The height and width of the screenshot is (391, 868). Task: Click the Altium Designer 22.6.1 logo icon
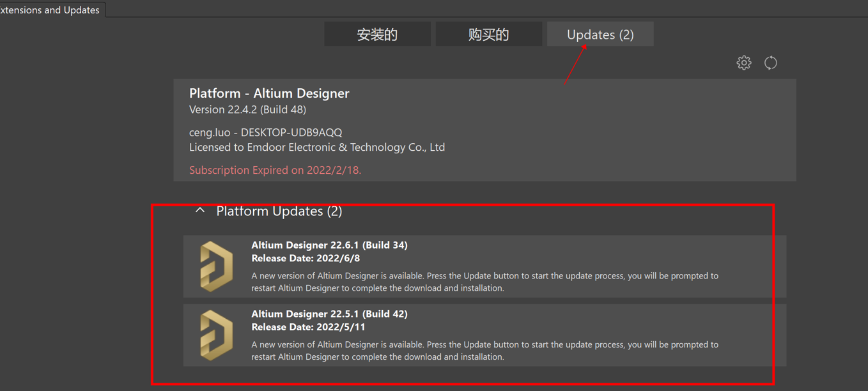pyautogui.click(x=216, y=266)
